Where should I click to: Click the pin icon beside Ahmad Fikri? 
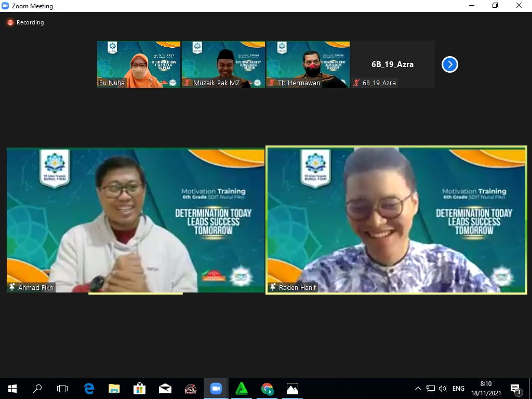coord(12,287)
